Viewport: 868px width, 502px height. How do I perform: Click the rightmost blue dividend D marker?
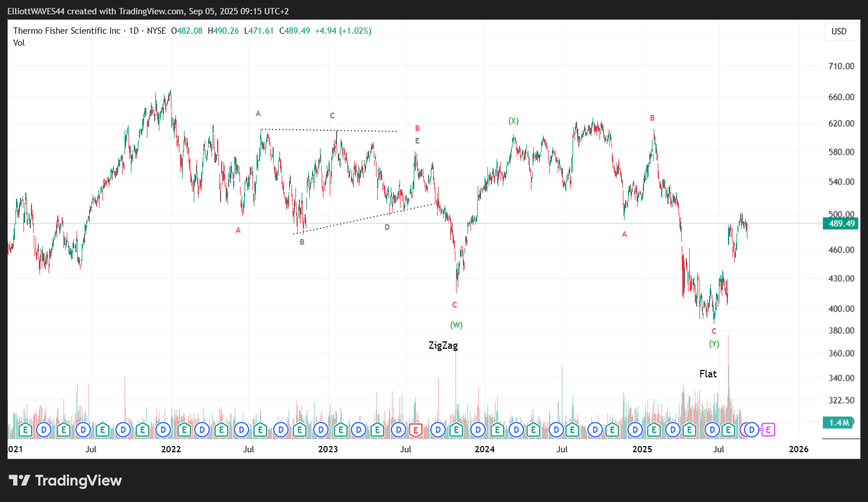(x=752, y=430)
